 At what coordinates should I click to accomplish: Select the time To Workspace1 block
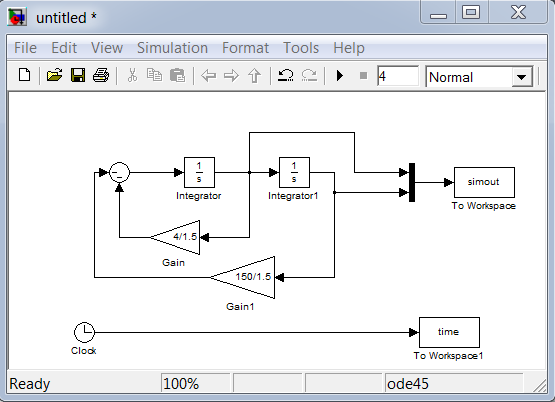(x=450, y=332)
